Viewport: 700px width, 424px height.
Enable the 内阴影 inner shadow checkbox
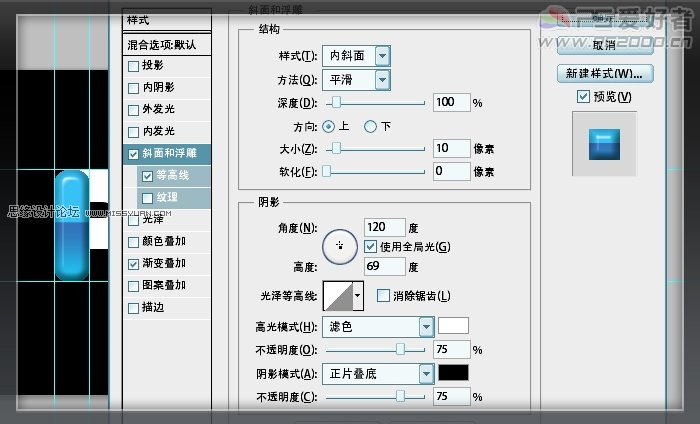point(133,88)
